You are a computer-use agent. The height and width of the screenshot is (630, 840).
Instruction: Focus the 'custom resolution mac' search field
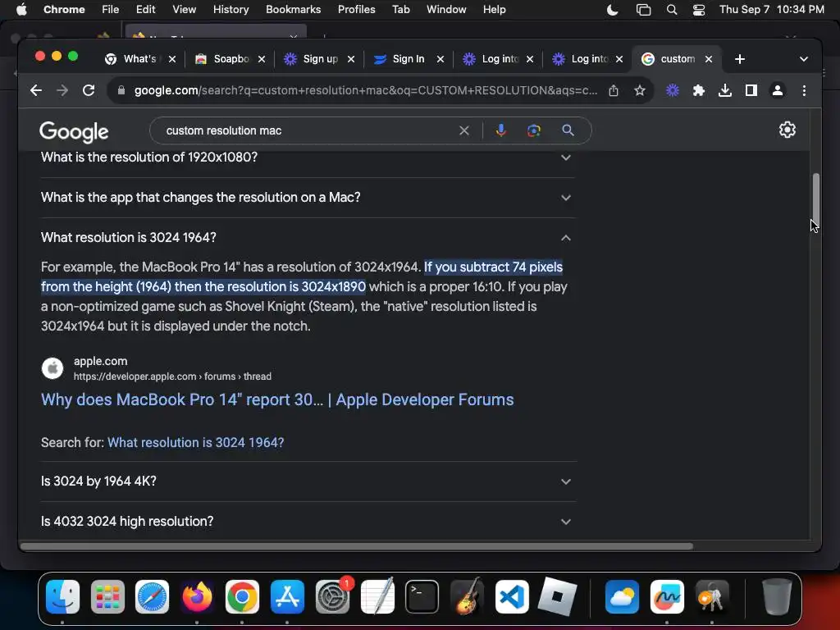pos(308,130)
